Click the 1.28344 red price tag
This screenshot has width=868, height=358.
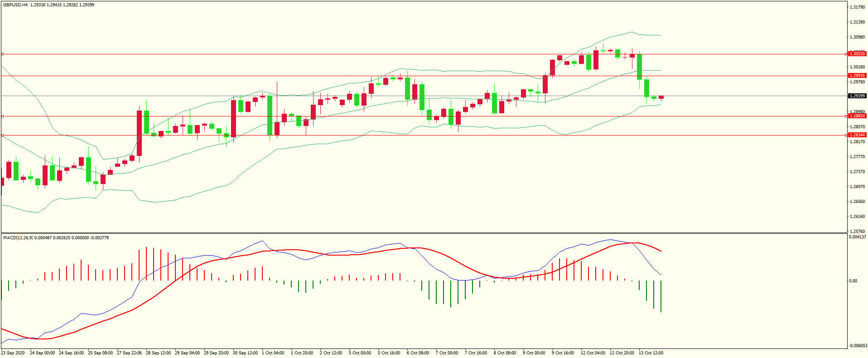pos(857,135)
